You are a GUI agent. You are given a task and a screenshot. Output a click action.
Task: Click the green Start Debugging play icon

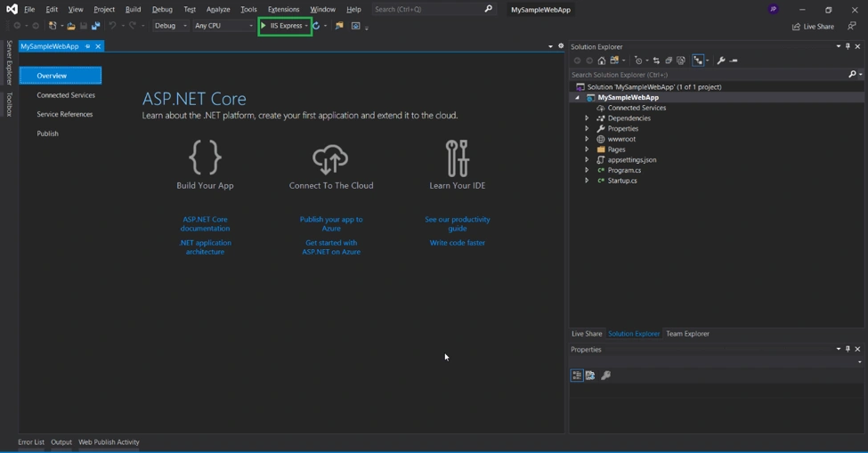coord(264,26)
